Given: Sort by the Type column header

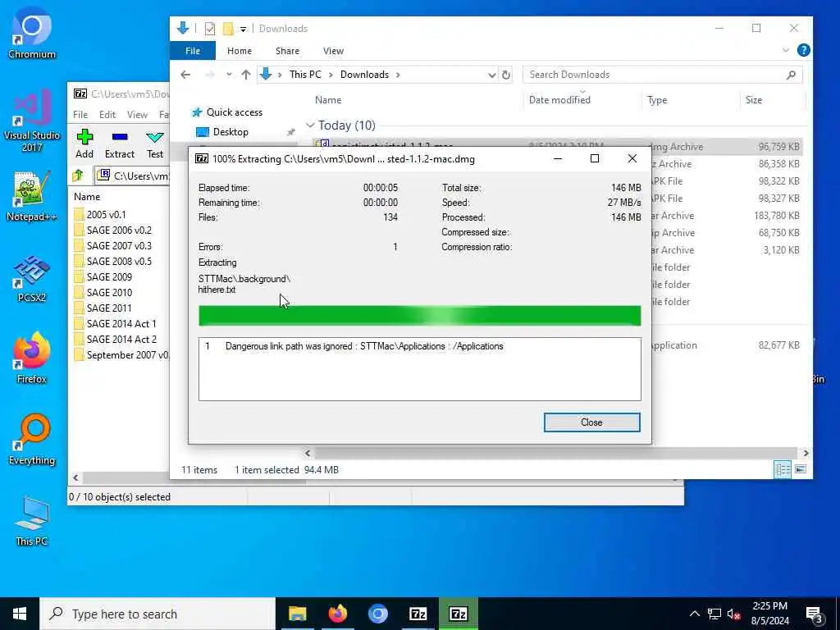Looking at the screenshot, I should [657, 99].
